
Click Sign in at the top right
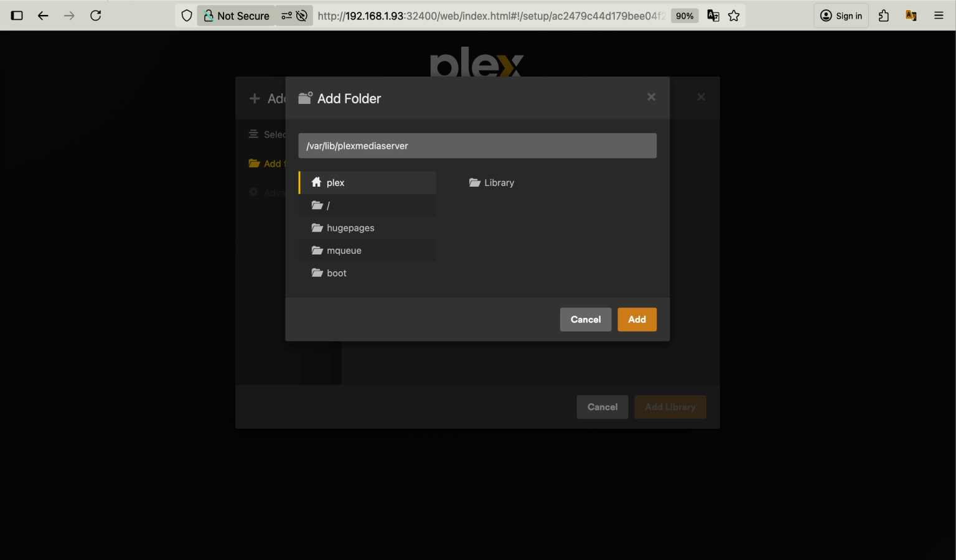[841, 16]
